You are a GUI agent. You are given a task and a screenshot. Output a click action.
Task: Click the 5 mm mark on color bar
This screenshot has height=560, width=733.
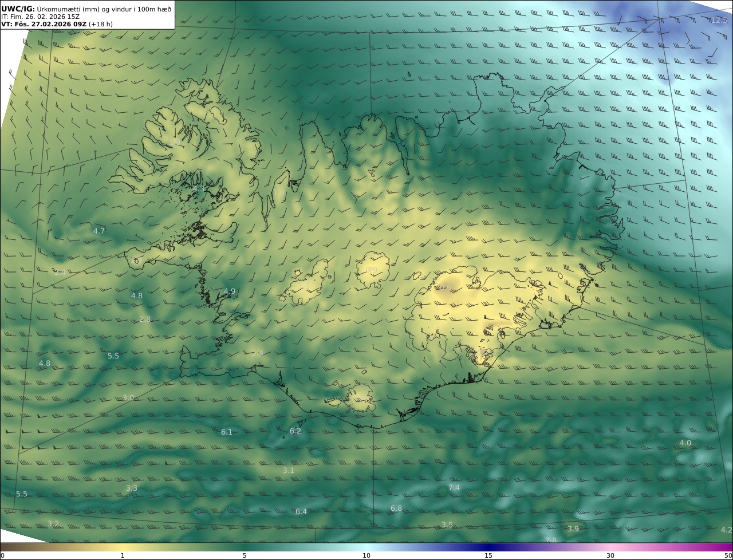245,555
